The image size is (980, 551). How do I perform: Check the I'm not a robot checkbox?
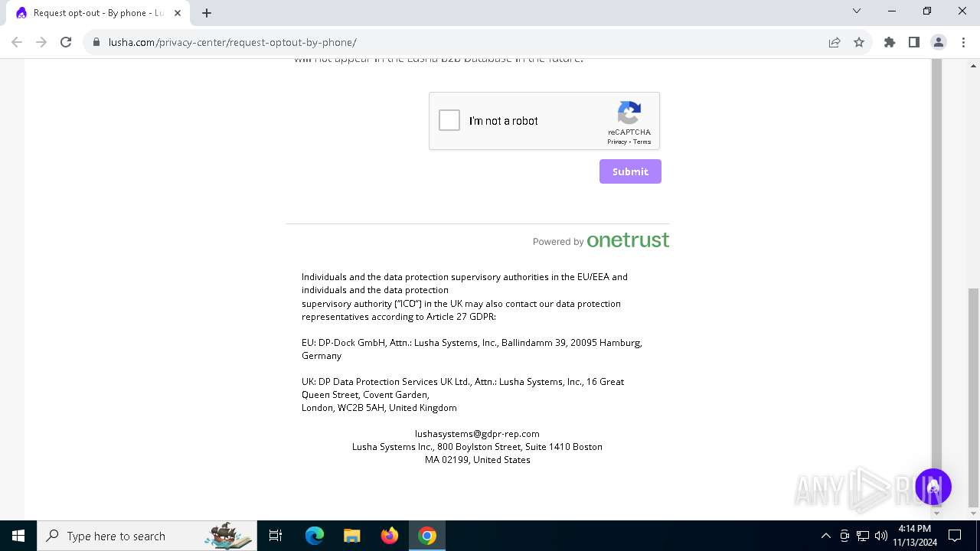coord(449,120)
